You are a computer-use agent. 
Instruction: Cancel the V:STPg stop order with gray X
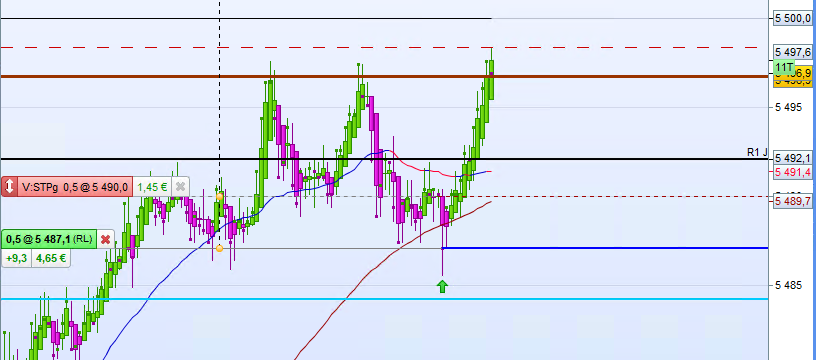(x=180, y=187)
